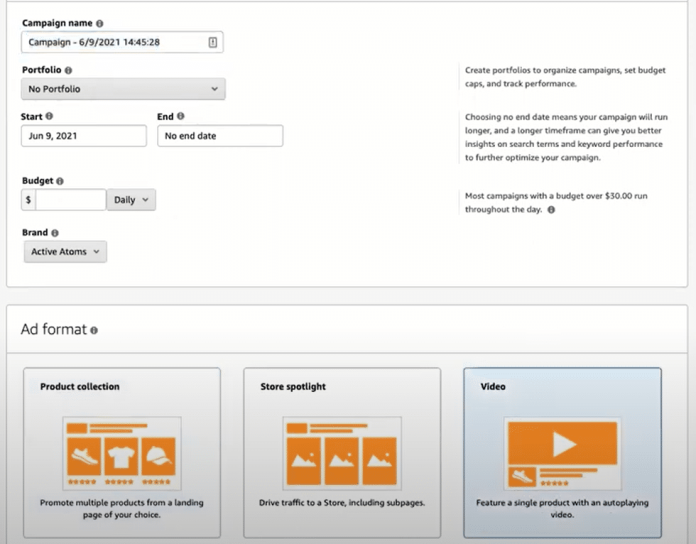Click the End date info icon

180,117
